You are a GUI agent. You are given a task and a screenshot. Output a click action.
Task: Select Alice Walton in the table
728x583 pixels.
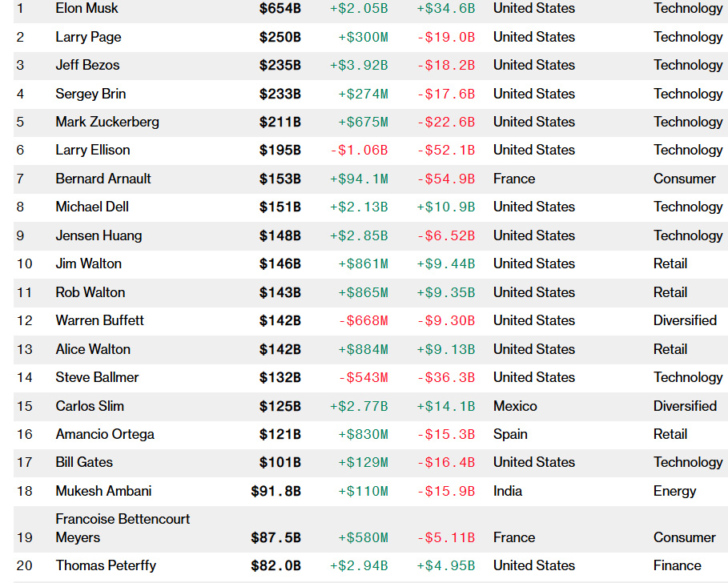click(93, 349)
